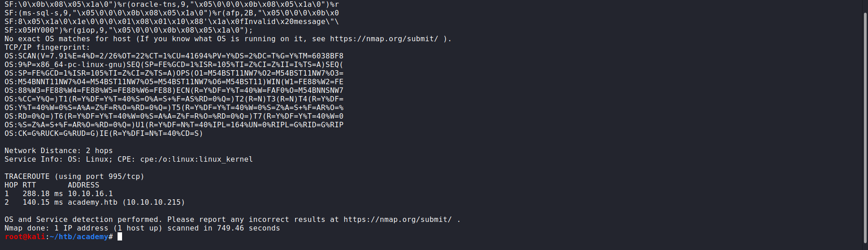868x250 pixels.
Task: Click the 'TCP/IP fingerprint:' label
Action: click(47, 48)
